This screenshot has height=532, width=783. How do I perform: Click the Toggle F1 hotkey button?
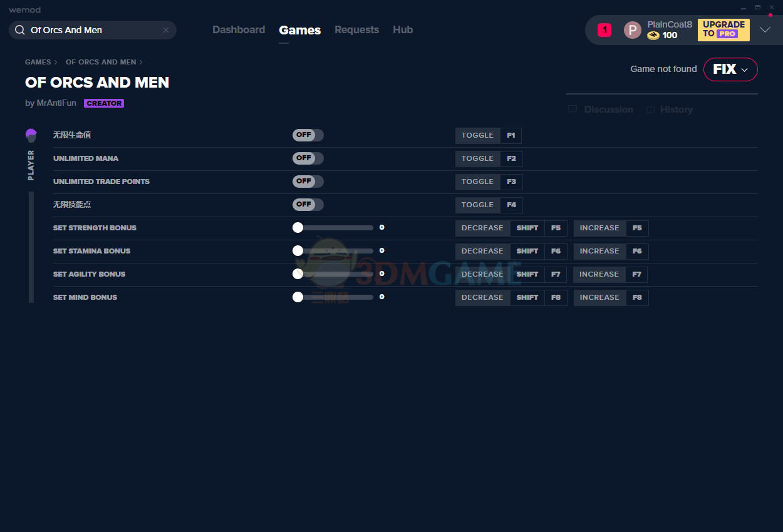489,135
